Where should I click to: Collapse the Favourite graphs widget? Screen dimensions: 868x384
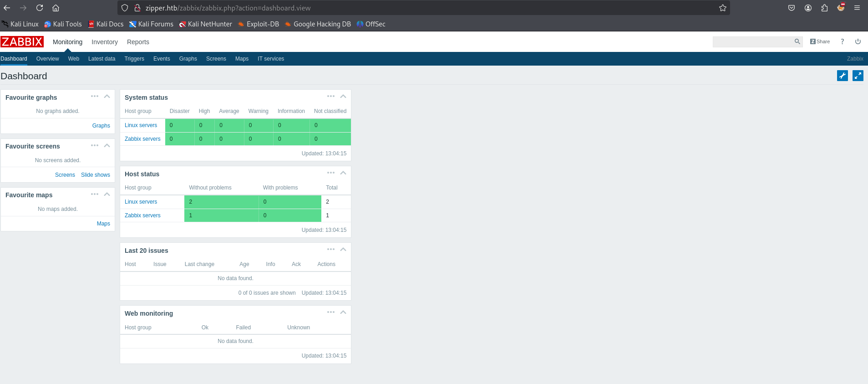click(x=107, y=96)
